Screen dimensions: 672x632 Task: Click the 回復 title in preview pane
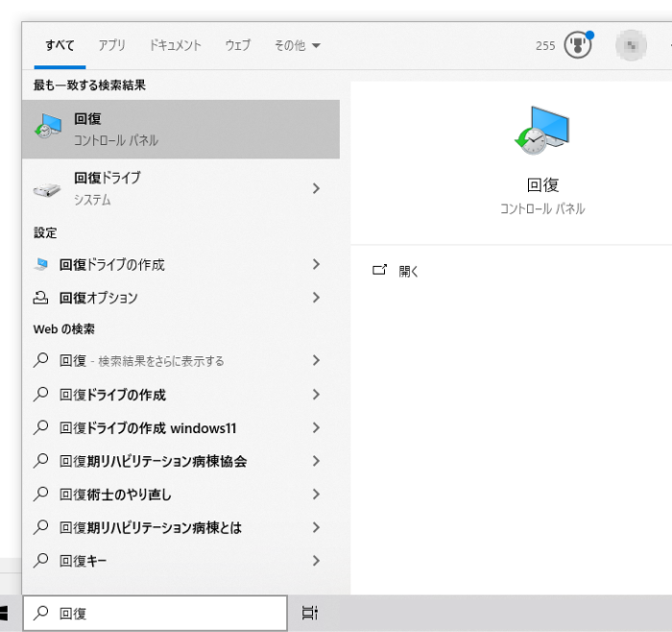click(x=542, y=185)
